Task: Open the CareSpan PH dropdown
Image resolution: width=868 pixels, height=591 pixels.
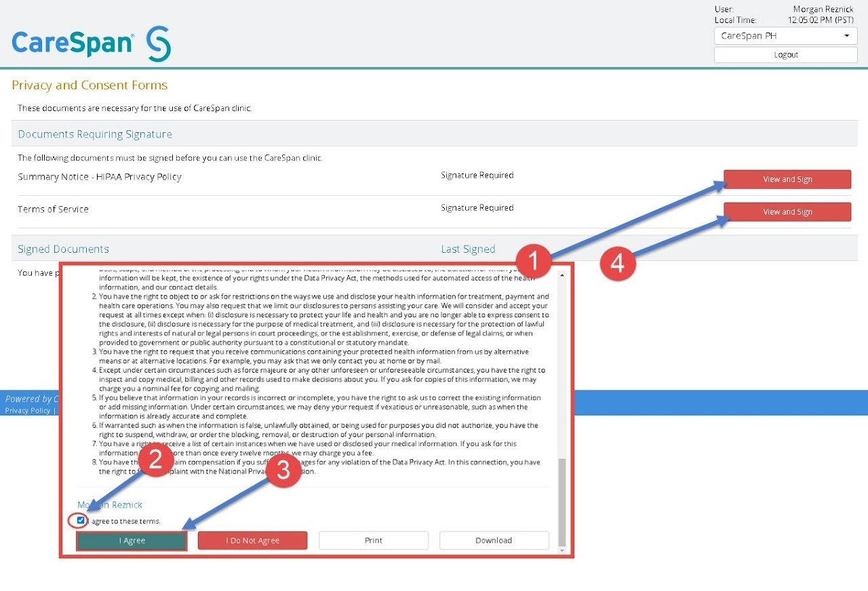Action: coord(786,36)
